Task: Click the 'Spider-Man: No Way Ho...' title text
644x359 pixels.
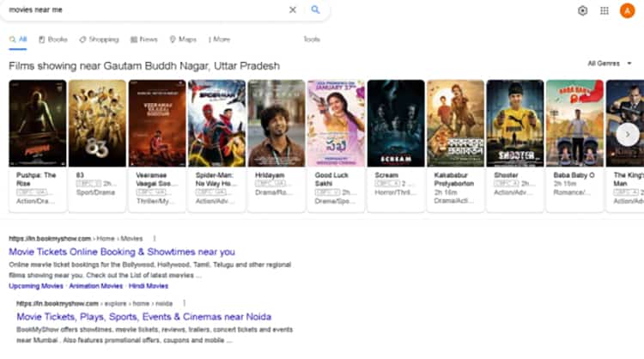Action: (216, 179)
